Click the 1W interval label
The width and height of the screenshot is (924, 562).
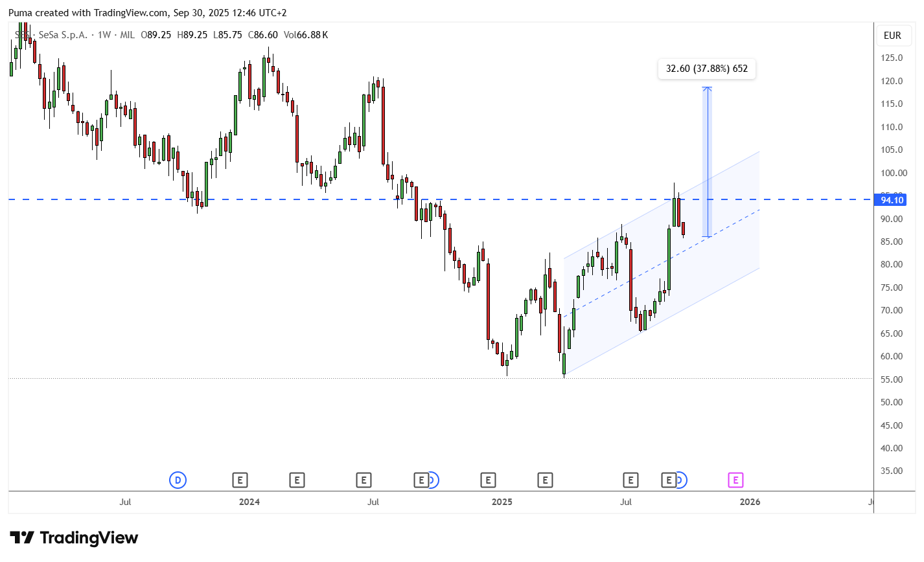104,35
